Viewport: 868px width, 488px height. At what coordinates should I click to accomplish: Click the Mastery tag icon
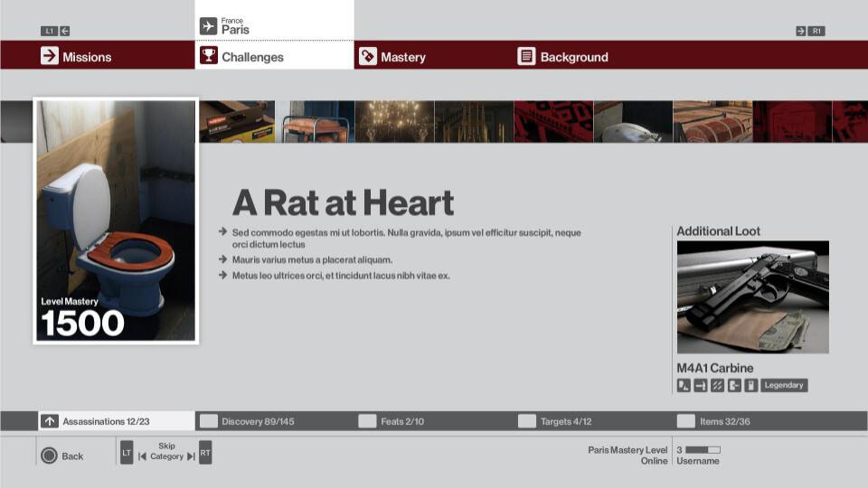pyautogui.click(x=368, y=56)
